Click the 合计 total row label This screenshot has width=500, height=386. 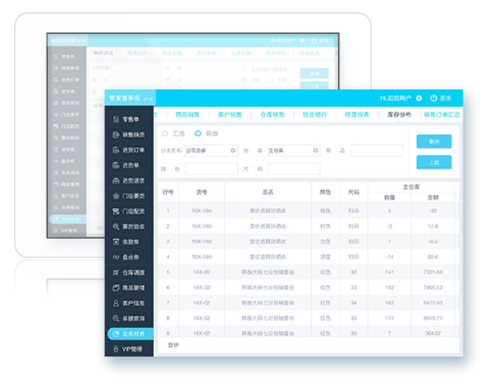173,345
